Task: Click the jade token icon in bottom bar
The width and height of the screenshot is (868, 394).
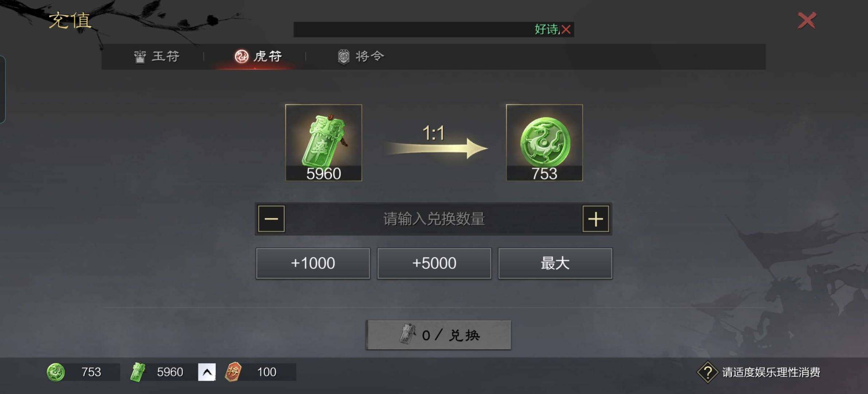Action: (x=138, y=372)
